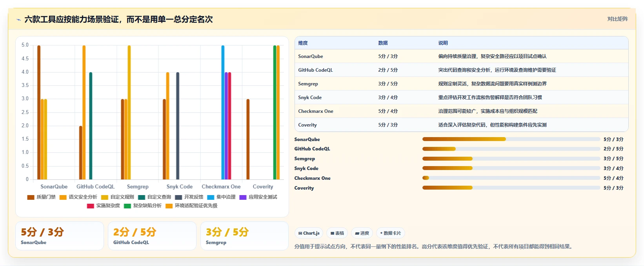Click description 治理范围可能较广 in Checkmarx One row
The height and width of the screenshot is (266, 644).
click(488, 111)
